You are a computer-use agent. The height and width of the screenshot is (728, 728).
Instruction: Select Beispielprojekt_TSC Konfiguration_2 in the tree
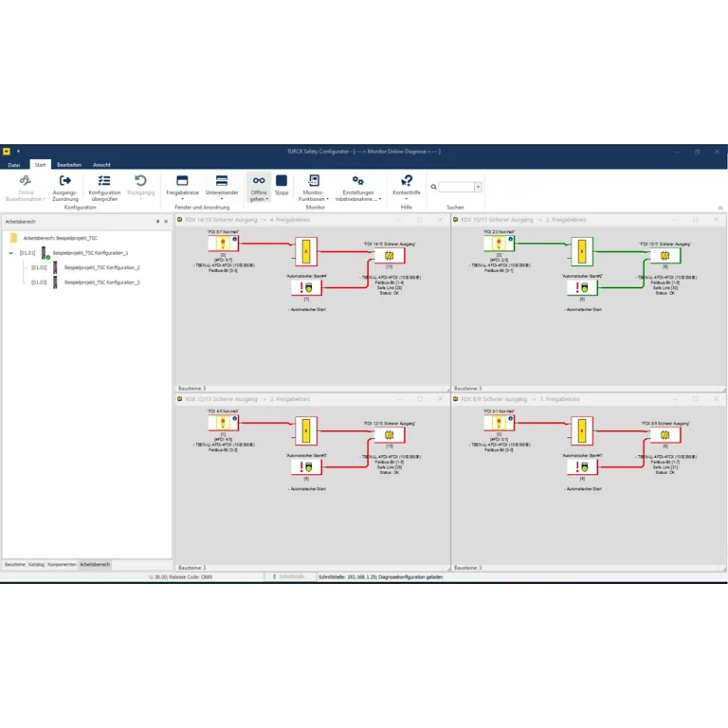[x=102, y=268]
